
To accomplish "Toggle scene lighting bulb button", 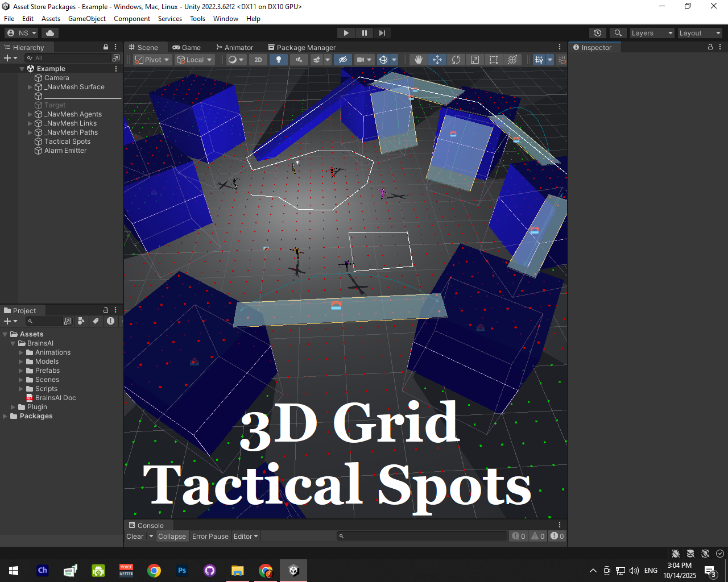I will coord(278,60).
